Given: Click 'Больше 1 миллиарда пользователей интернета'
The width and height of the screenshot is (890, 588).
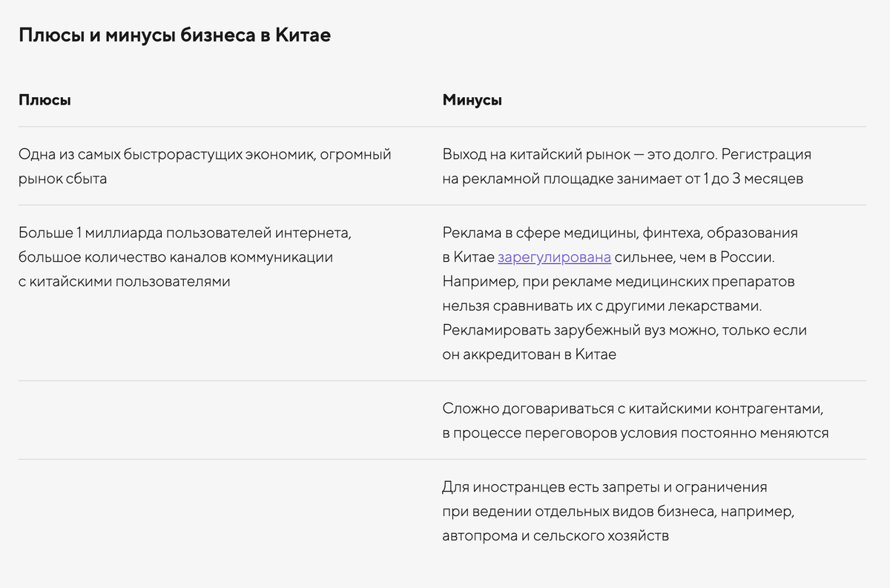Looking at the screenshot, I should (184, 233).
